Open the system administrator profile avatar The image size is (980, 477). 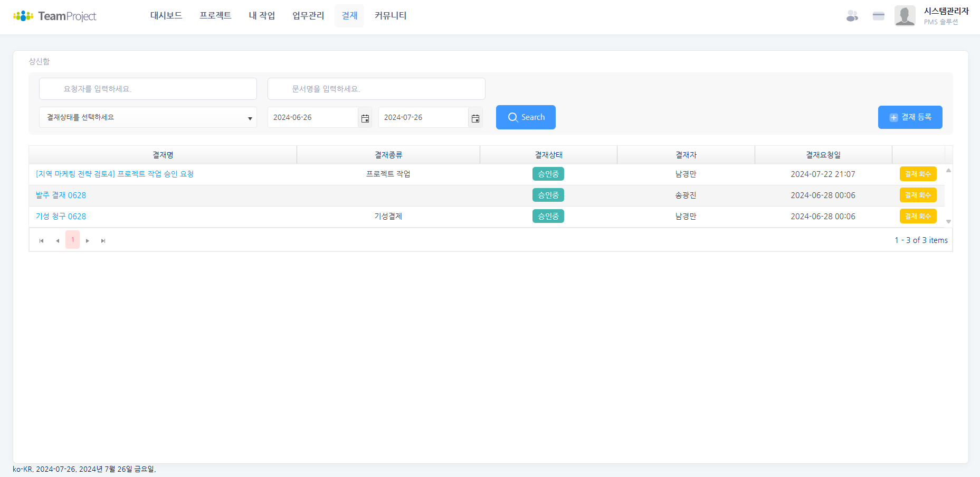pos(905,16)
